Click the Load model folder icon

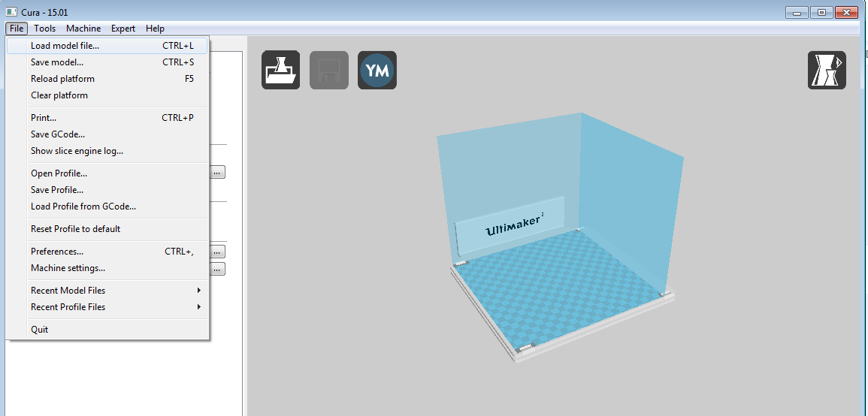[x=280, y=71]
